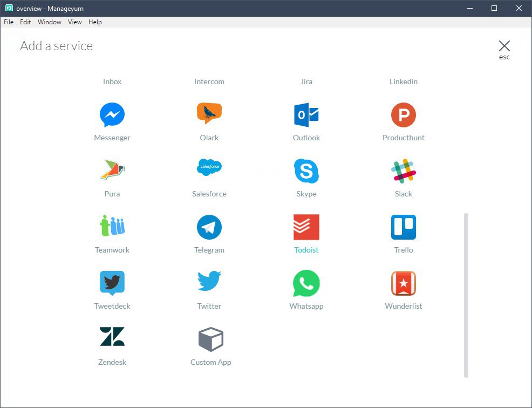This screenshot has width=532, height=408.
Task: Click the Trello text label
Action: (404, 250)
